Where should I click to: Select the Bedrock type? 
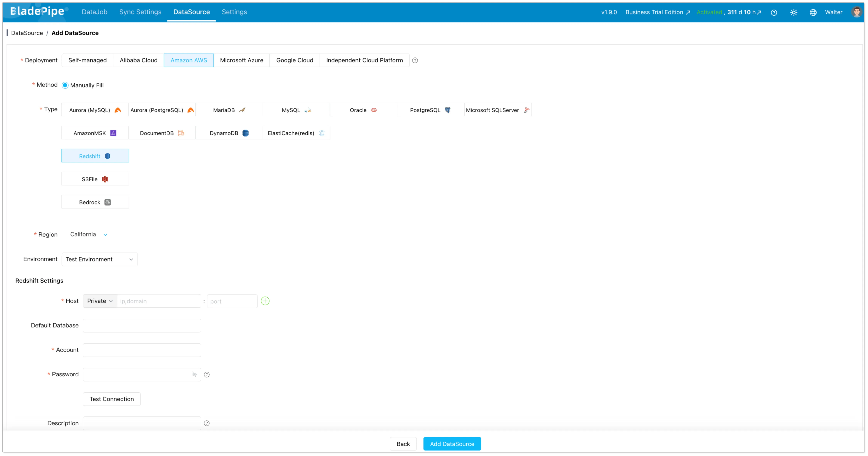pos(95,202)
